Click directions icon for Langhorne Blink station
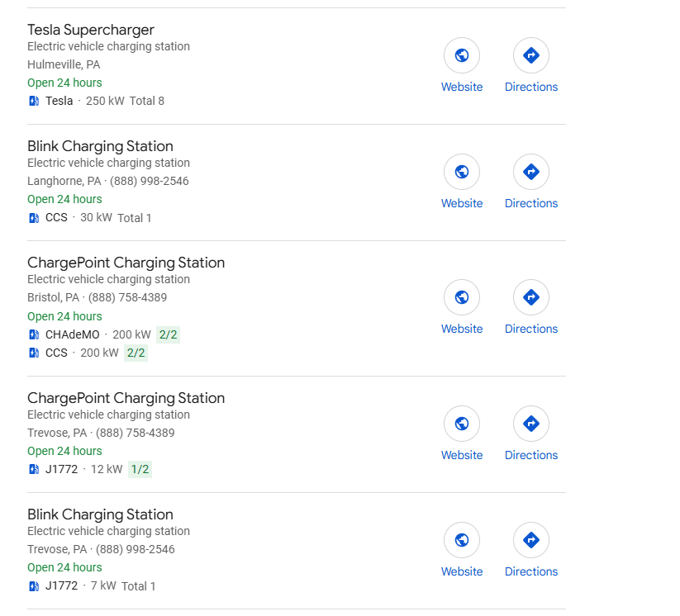Image resolution: width=680 pixels, height=616 pixels. (530, 172)
